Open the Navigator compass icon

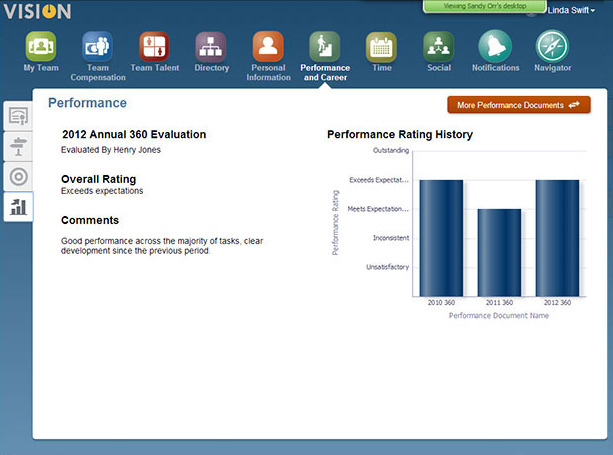point(552,46)
